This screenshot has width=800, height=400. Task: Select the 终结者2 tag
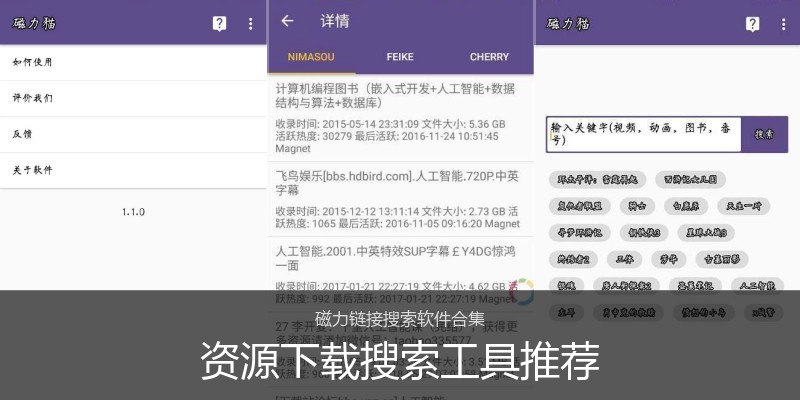(573, 259)
